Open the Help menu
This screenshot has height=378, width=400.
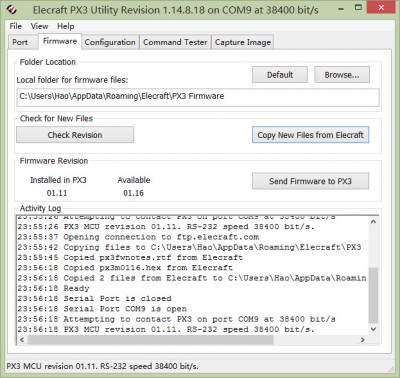(66, 26)
